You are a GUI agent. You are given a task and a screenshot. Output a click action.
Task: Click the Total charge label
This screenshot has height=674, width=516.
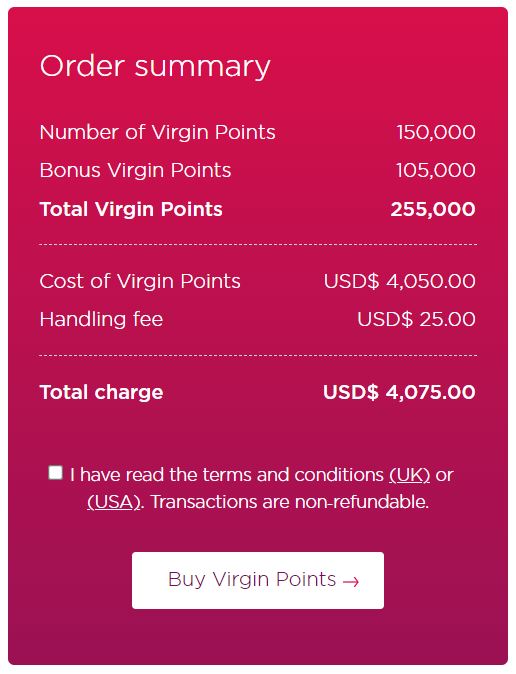coord(101,392)
